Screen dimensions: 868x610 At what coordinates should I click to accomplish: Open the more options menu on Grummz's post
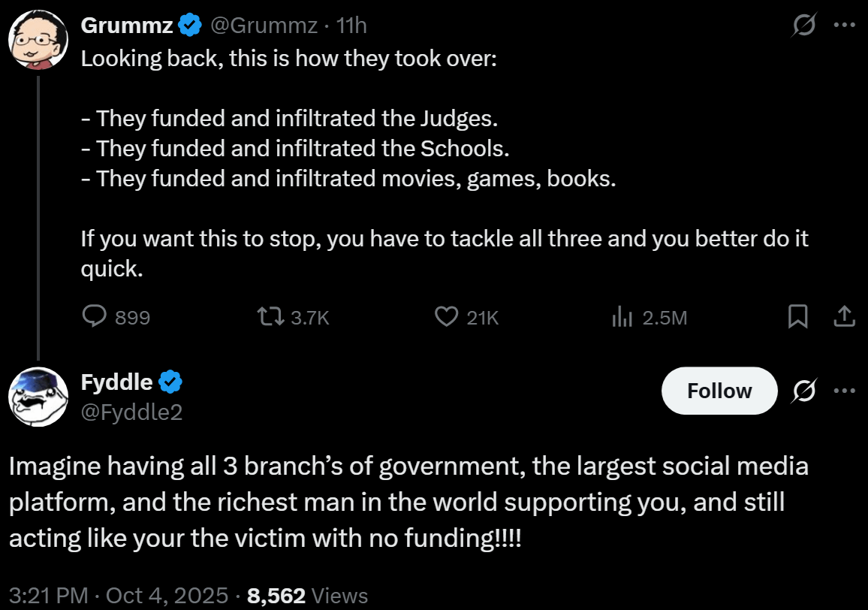tap(845, 26)
